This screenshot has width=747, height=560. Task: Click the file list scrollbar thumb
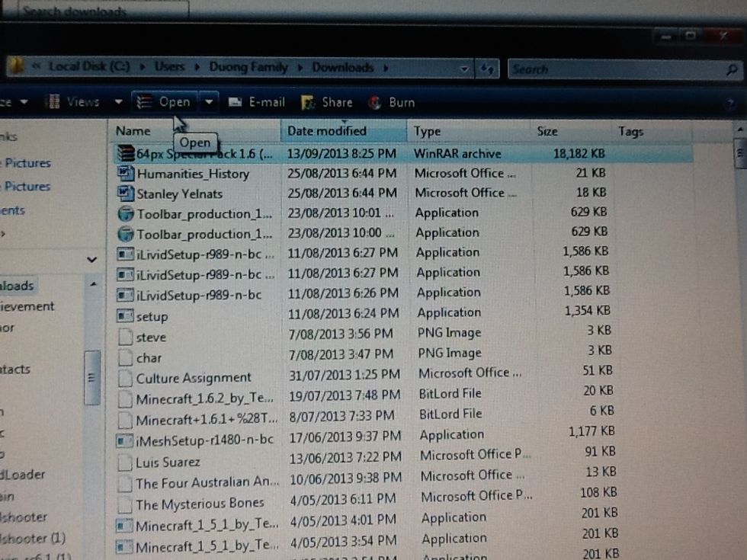pos(740,153)
